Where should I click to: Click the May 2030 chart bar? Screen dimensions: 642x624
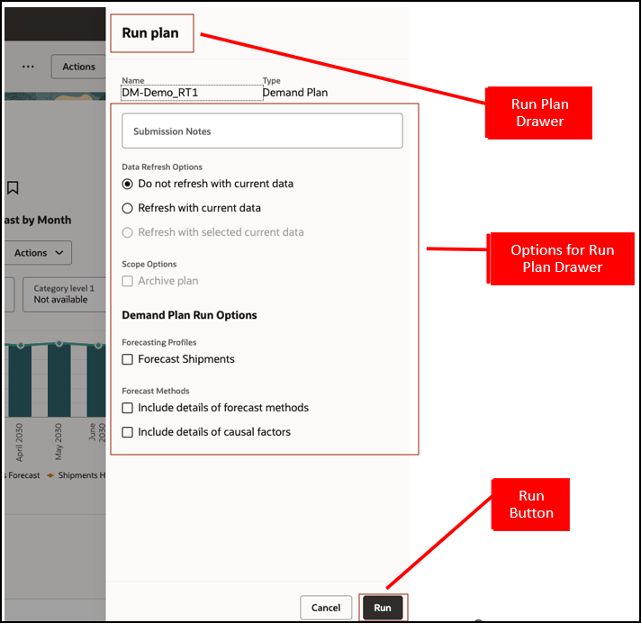coord(59,380)
